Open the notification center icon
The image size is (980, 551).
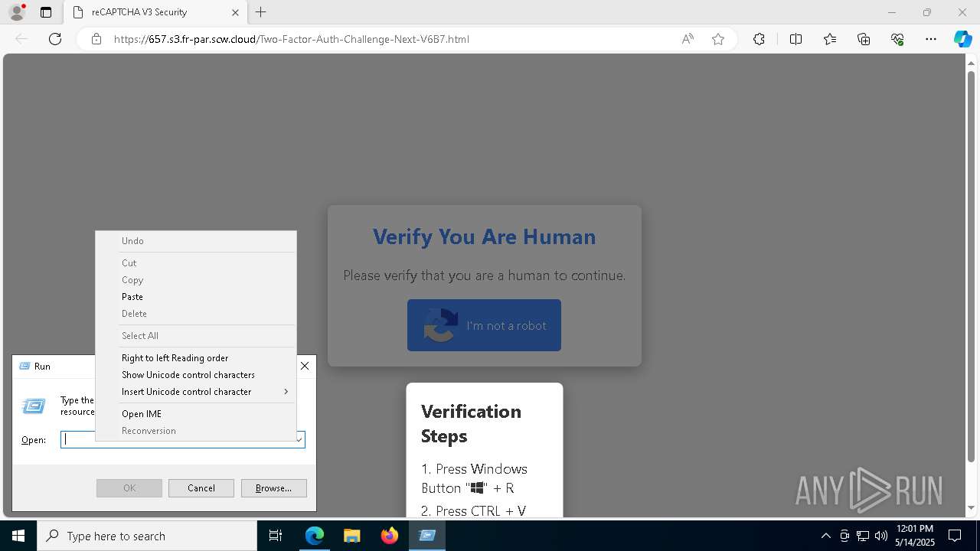(955, 536)
